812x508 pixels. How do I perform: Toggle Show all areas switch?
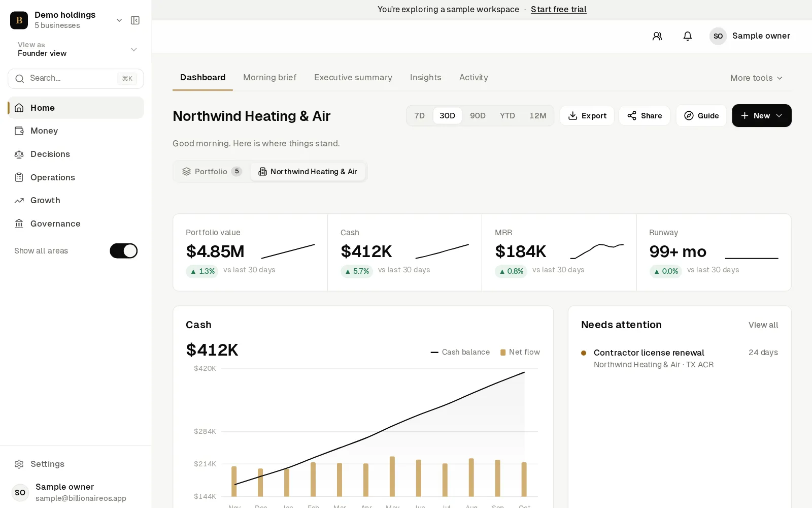[124, 251]
